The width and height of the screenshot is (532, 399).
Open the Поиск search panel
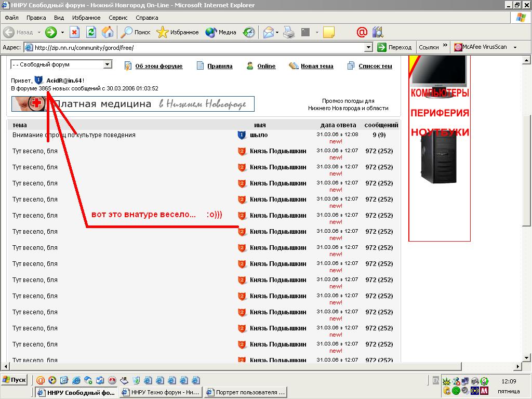pos(136,32)
